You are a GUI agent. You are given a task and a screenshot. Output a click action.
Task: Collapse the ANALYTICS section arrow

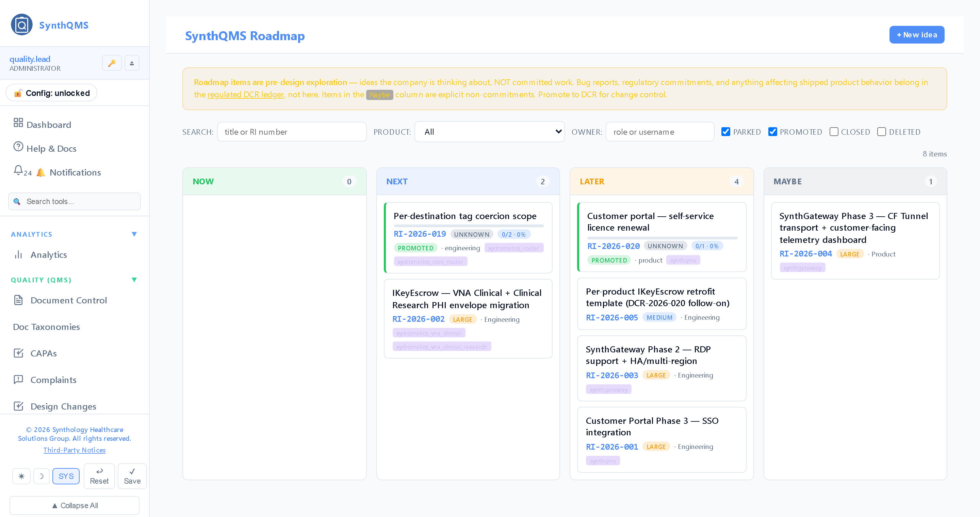tap(134, 234)
